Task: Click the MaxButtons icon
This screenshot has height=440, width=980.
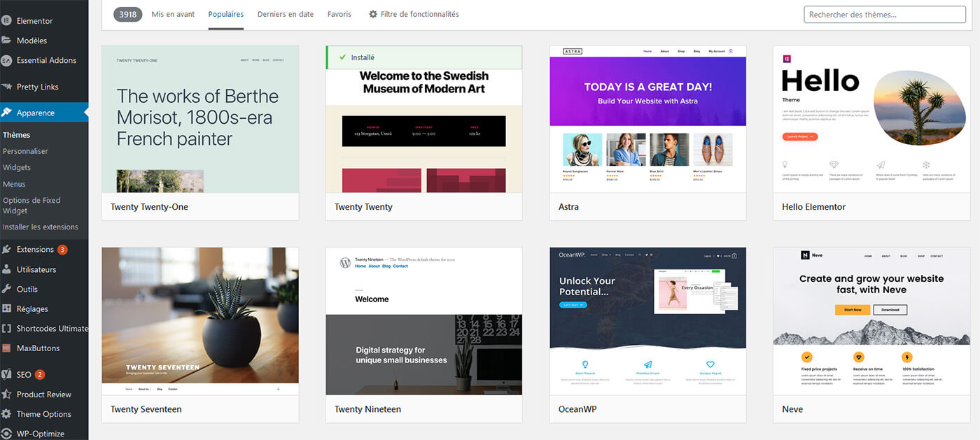Action: pos(6,348)
